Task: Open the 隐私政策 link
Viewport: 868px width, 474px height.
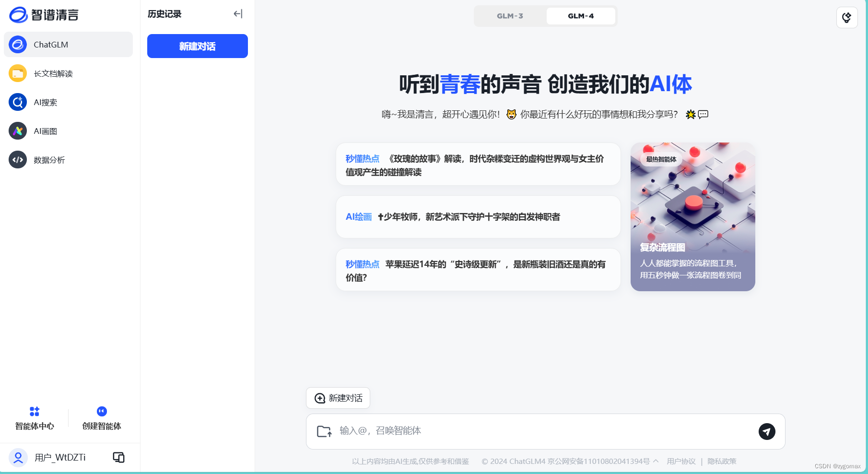Action: coord(722,461)
